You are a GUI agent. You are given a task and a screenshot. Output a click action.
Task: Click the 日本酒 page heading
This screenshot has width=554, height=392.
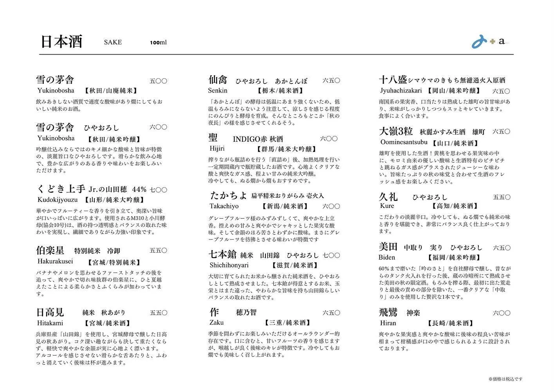tap(61, 42)
